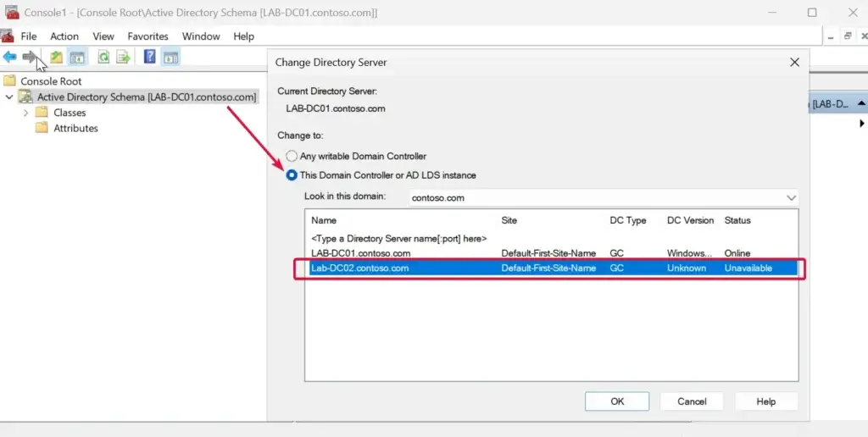Click OK in Change Directory Server dialog

[x=617, y=401]
